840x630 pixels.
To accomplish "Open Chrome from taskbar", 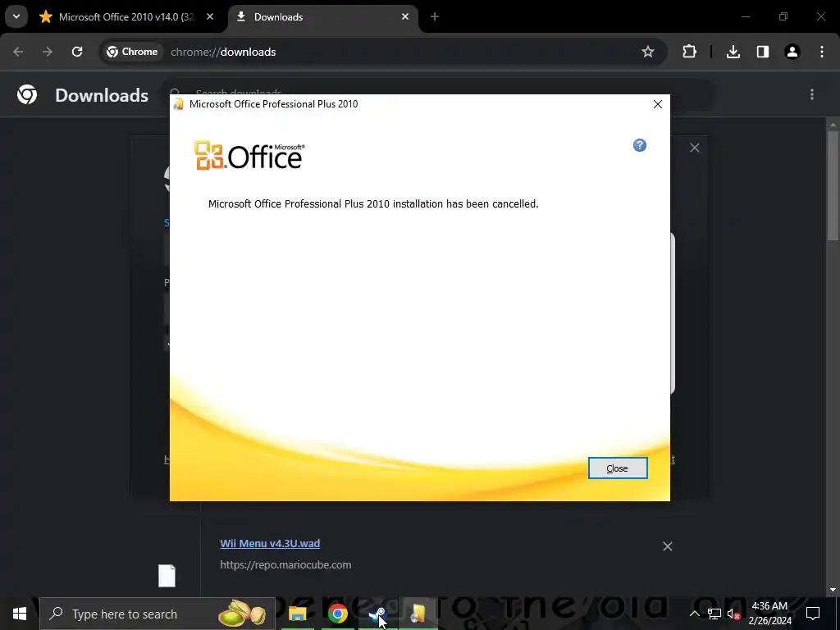I will 337,614.
